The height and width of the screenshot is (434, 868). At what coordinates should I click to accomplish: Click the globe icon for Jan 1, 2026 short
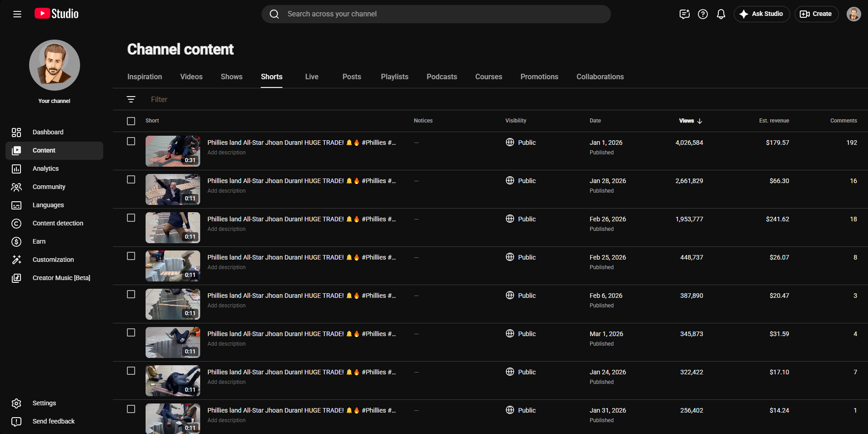(510, 142)
